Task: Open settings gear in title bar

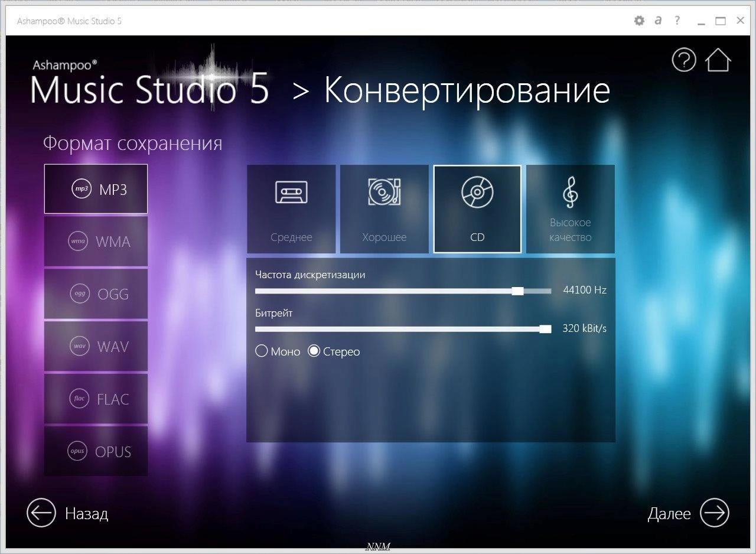Action: click(639, 21)
